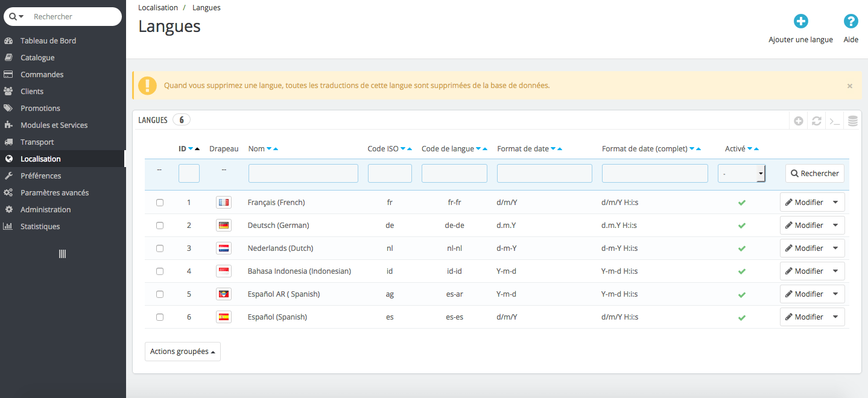
Task: Click the French flag thumbnail
Action: 224,203
